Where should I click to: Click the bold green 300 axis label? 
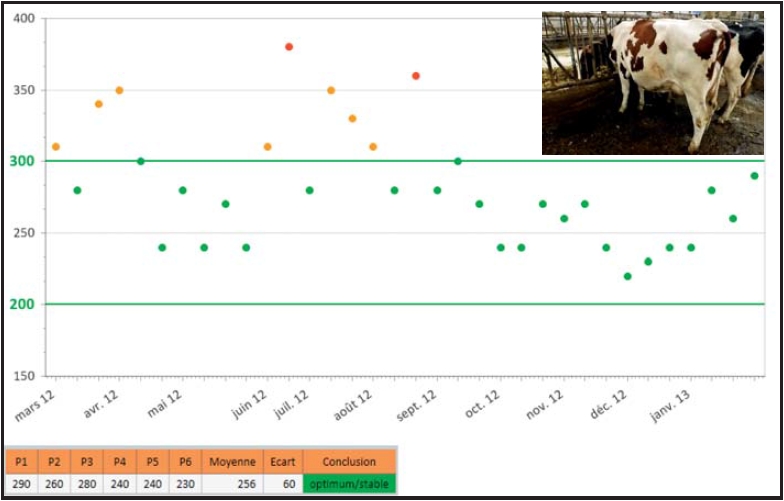tap(22, 162)
